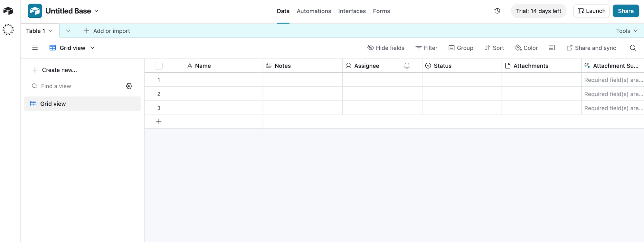Switch to the Automations tab
The image size is (644, 242).
coord(314,11)
